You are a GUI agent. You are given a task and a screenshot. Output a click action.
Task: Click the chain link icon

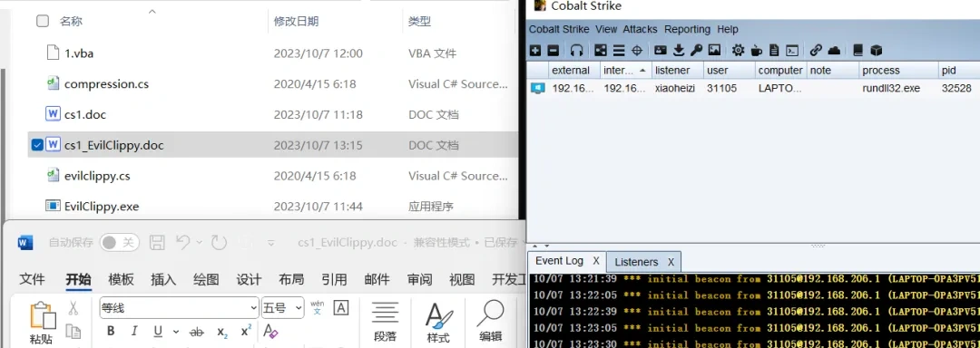[816, 51]
